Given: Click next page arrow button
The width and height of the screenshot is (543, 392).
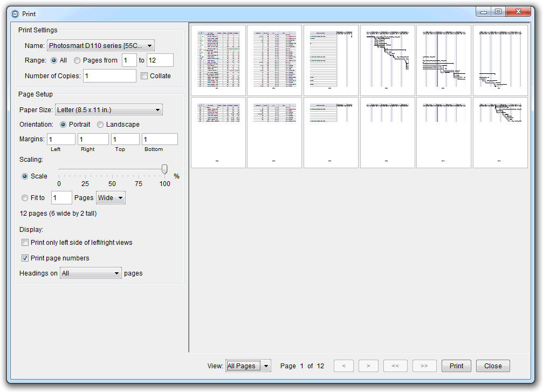Looking at the screenshot, I should click(x=368, y=366).
